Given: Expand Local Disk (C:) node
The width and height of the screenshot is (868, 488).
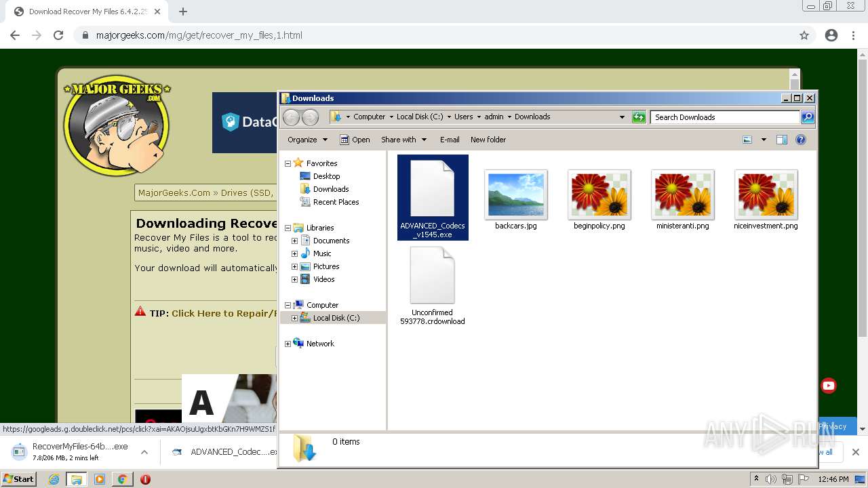Looking at the screenshot, I should 294,318.
